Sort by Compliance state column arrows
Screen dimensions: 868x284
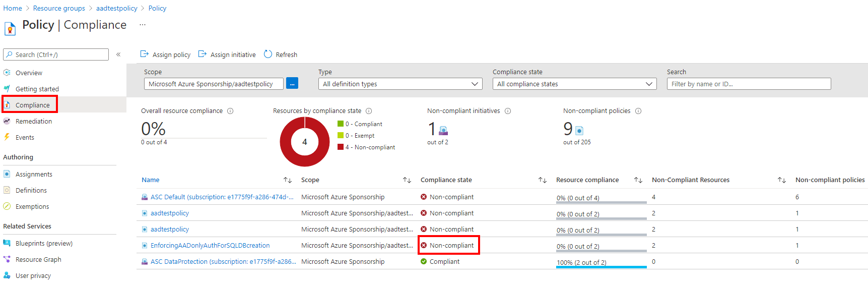pyautogui.click(x=543, y=180)
